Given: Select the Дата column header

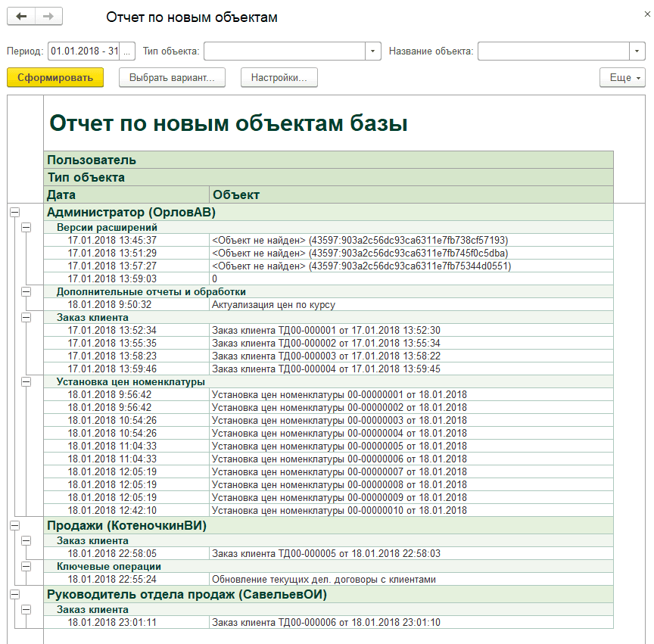Looking at the screenshot, I should [x=126, y=194].
